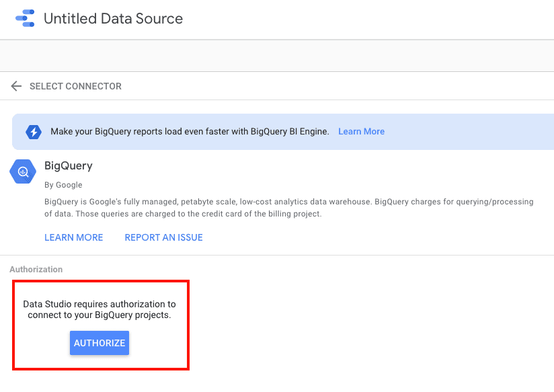The image size is (554, 392).
Task: Open the banner's Learn More link
Action: 361,132
